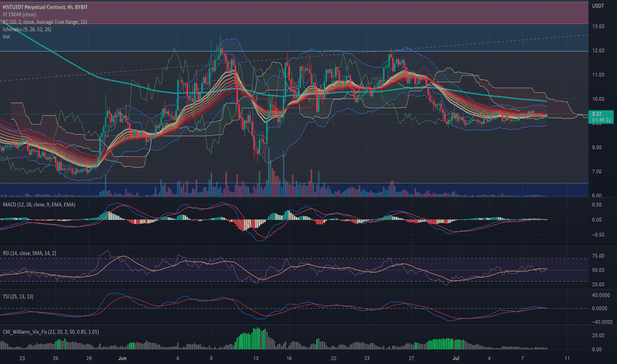The width and height of the screenshot is (617, 364).
Task: Click the USDT currency label on price axis
Action: 598,6
